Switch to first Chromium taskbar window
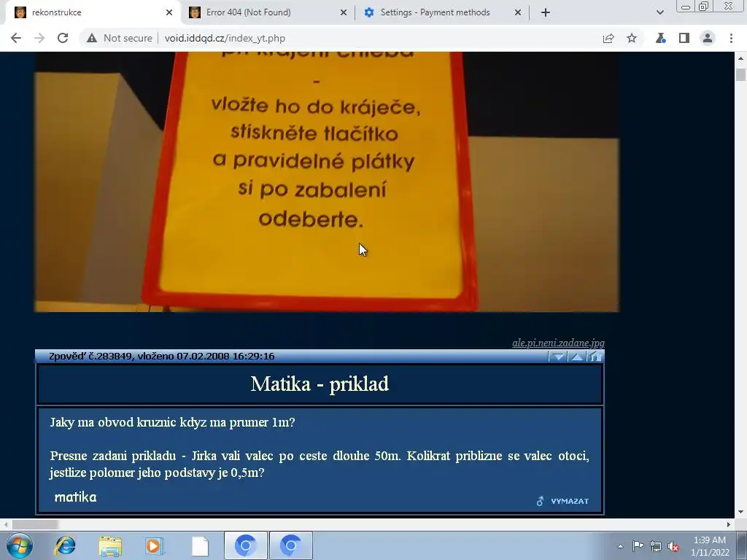The width and height of the screenshot is (747, 560). (x=245, y=545)
